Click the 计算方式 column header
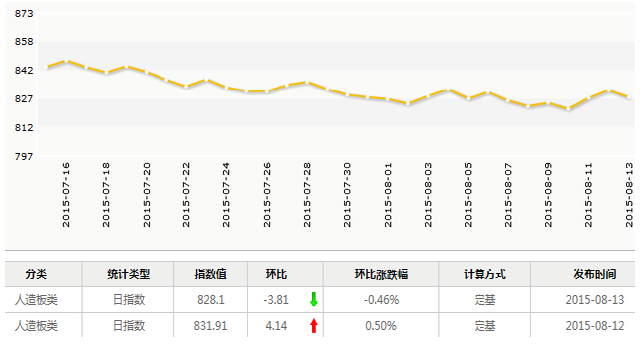Viewport: 640px width, 362px height. pos(485,274)
